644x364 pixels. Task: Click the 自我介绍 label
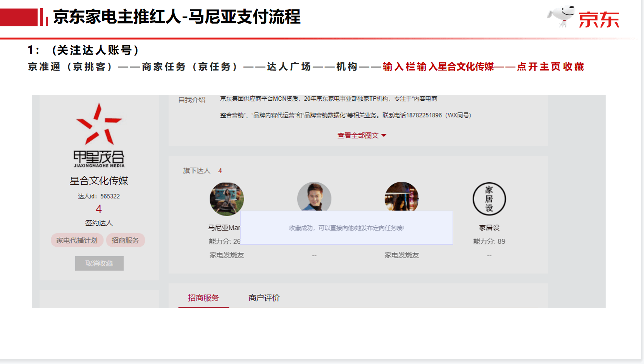point(192,100)
